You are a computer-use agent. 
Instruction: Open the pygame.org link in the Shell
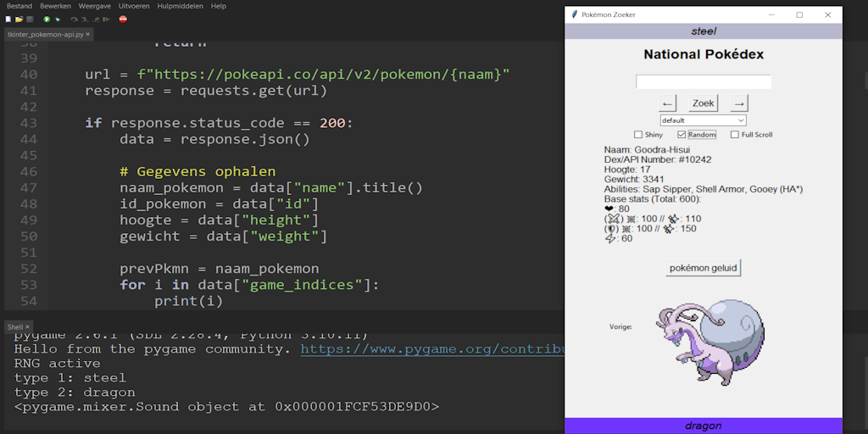point(431,349)
